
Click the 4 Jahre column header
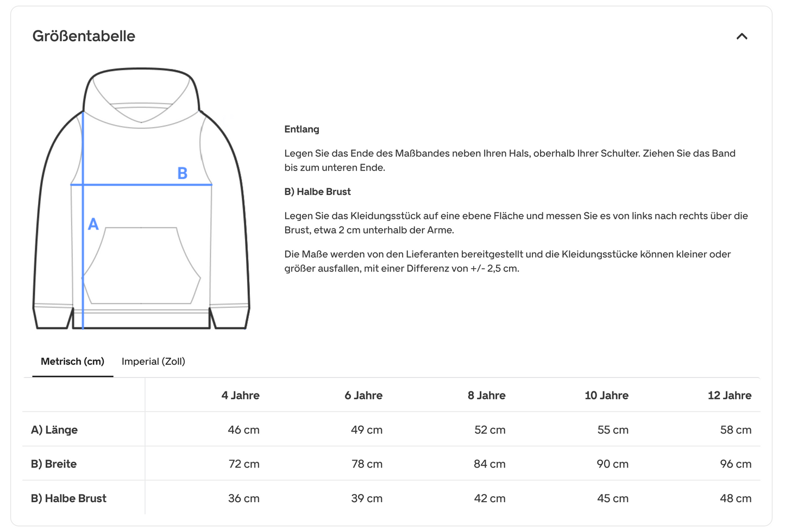(x=240, y=396)
